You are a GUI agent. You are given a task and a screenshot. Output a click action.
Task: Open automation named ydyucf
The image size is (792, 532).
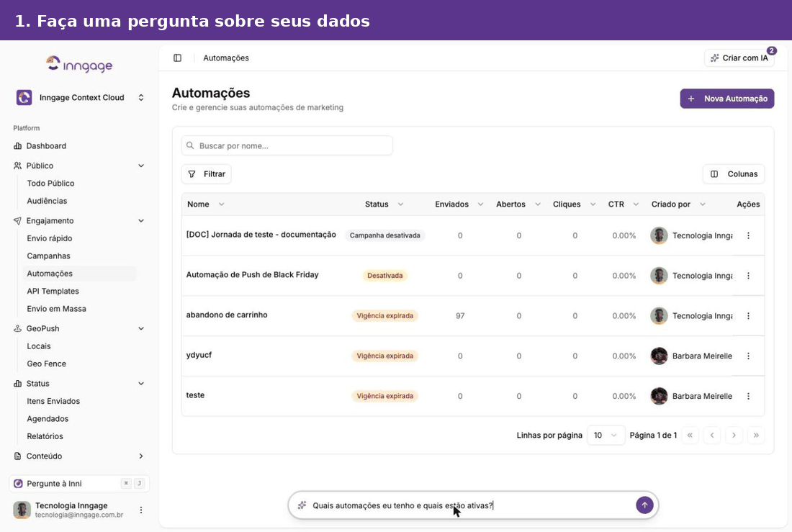pyautogui.click(x=199, y=355)
